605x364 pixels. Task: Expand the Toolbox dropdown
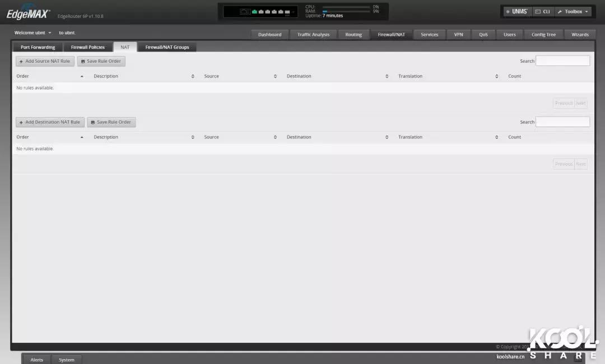(x=573, y=12)
